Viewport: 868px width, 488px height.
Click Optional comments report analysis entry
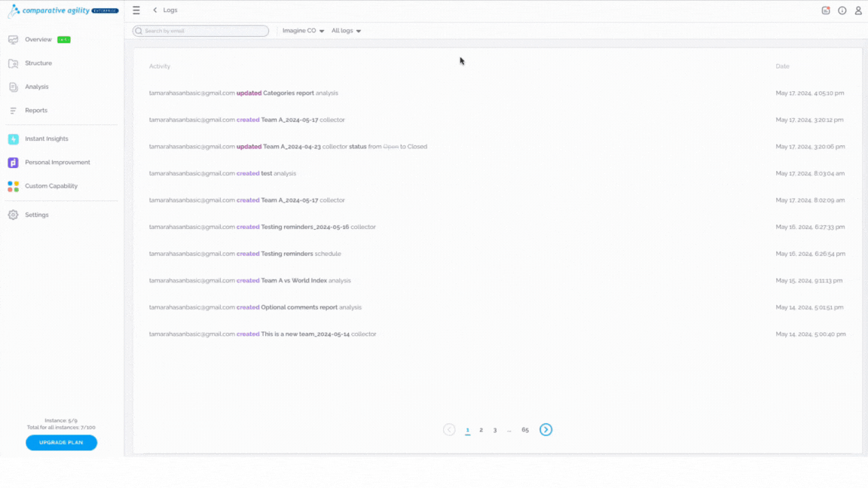(x=255, y=307)
